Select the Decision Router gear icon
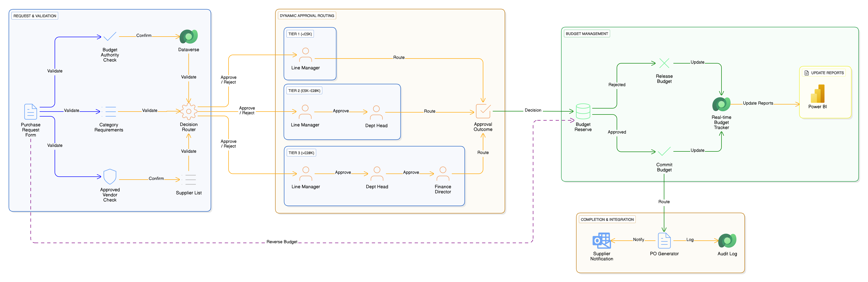Image resolution: width=868 pixels, height=282 pixels. tap(189, 112)
